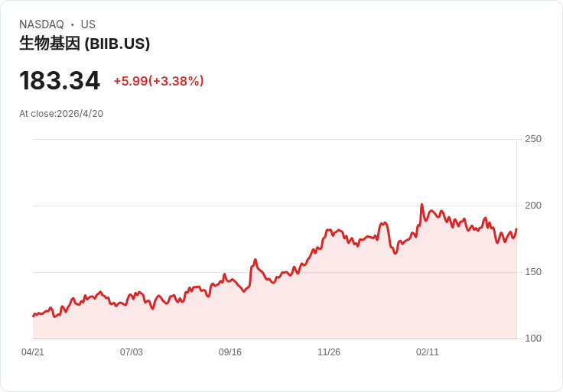Select the current price 183.34
563x392 pixels.
pyautogui.click(x=60, y=81)
